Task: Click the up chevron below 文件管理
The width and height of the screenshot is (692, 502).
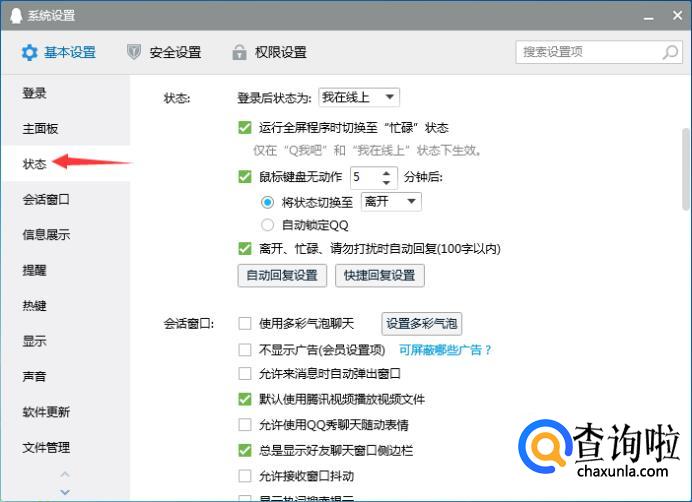Action: pyautogui.click(x=65, y=474)
